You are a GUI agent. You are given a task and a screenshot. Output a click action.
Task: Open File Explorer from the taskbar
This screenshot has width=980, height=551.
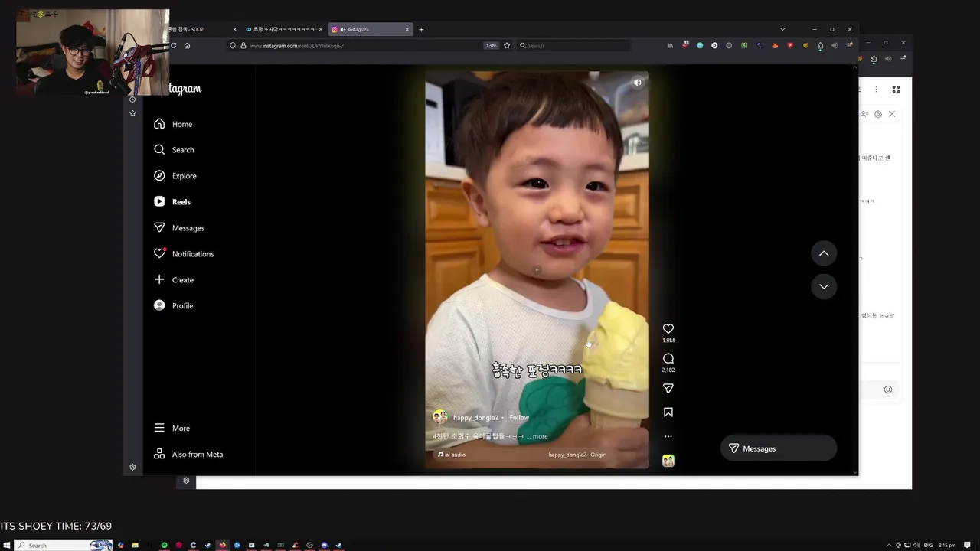coord(135,545)
